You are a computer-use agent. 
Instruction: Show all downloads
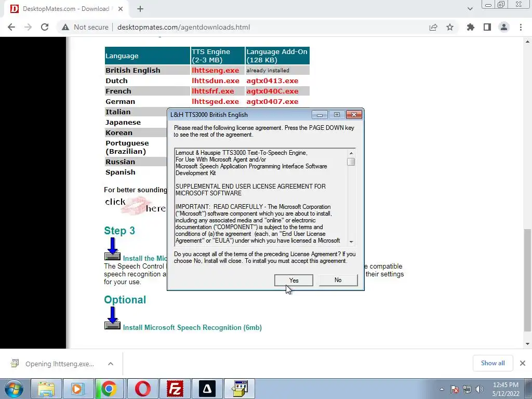tap(493, 363)
